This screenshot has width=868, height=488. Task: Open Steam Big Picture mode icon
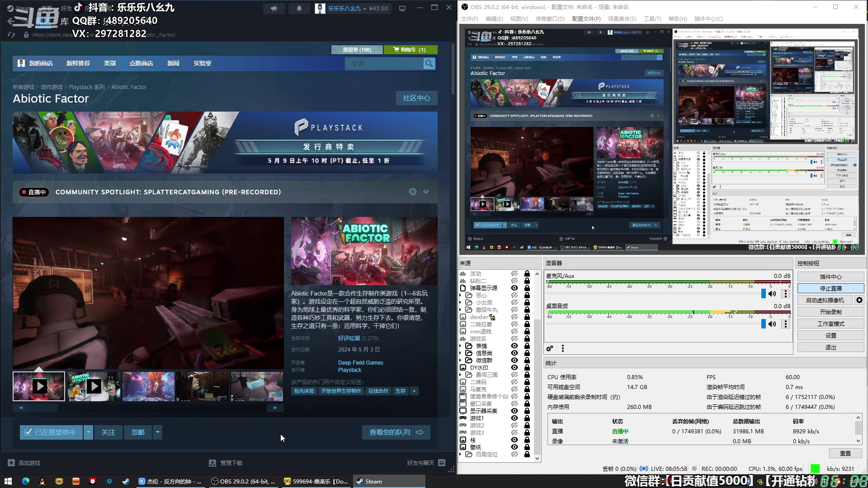(x=402, y=8)
